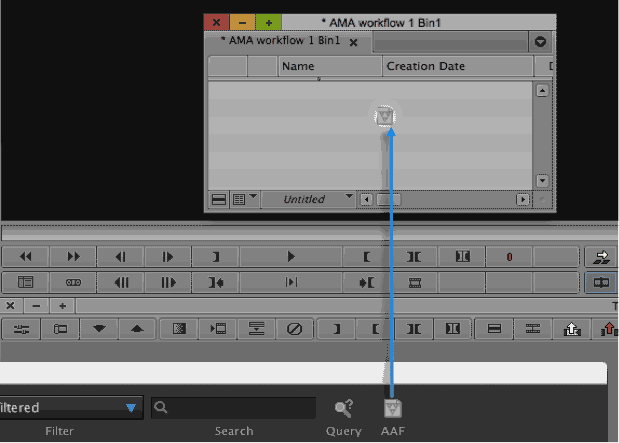Click the red Add Marker icon
Viewport: 619px width, 443px height.
pos(509,257)
